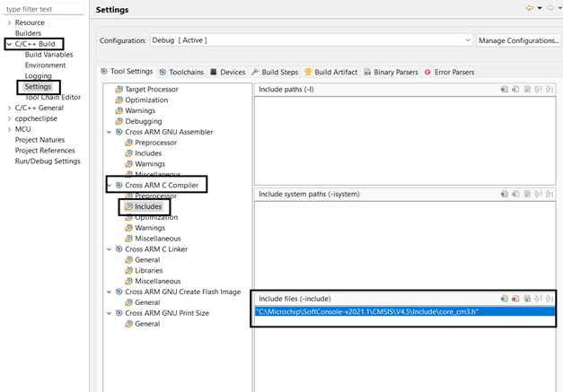Expand the Resource tree node

click(x=9, y=22)
